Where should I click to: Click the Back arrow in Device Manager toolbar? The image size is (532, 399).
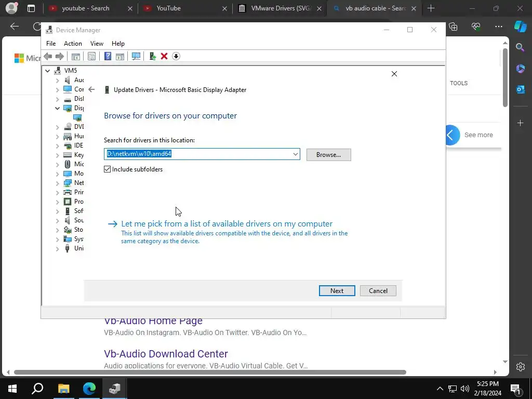click(48, 56)
